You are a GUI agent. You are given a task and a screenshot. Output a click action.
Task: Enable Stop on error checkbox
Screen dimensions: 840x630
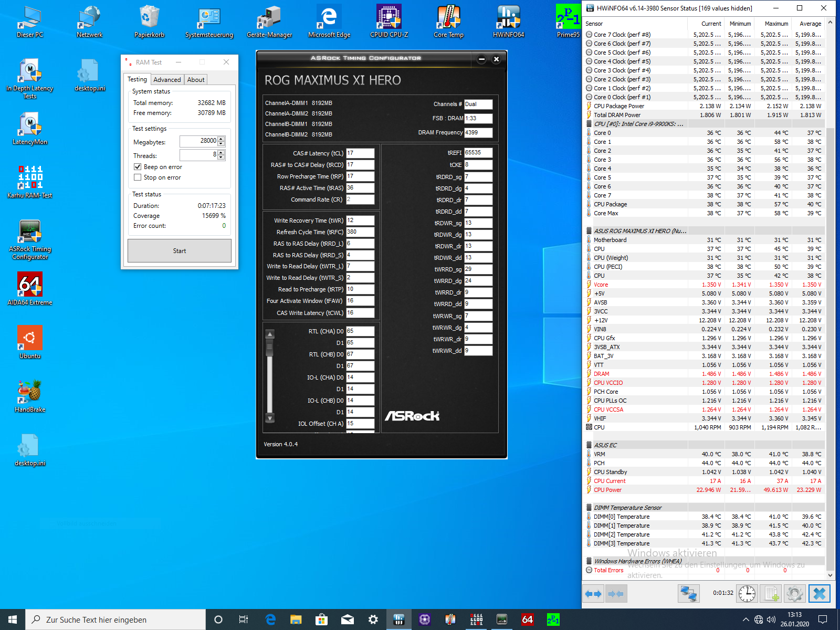click(138, 177)
